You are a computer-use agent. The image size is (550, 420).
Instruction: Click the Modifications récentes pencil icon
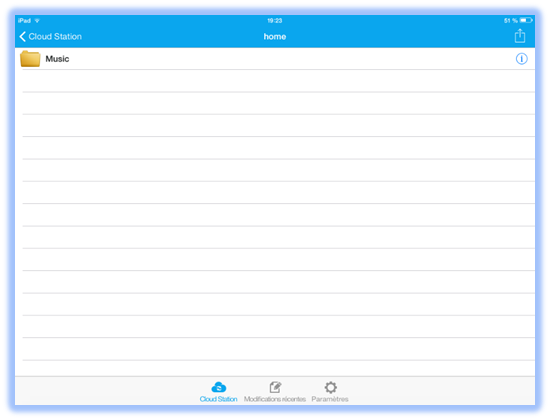tap(275, 387)
